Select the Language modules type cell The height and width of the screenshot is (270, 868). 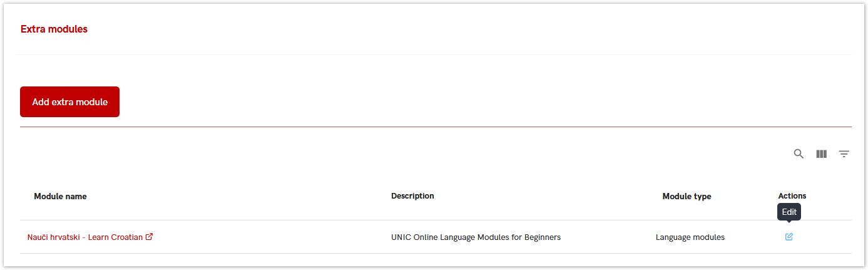(690, 237)
